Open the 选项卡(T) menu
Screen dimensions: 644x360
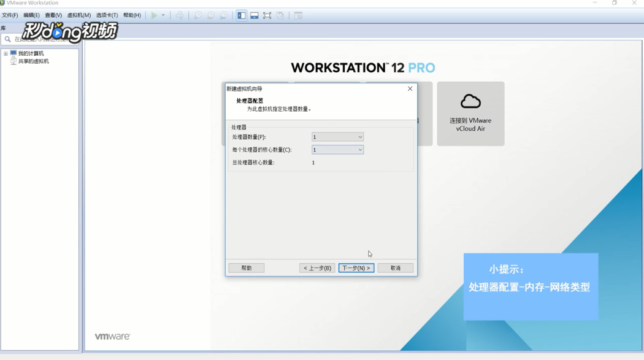coord(107,15)
